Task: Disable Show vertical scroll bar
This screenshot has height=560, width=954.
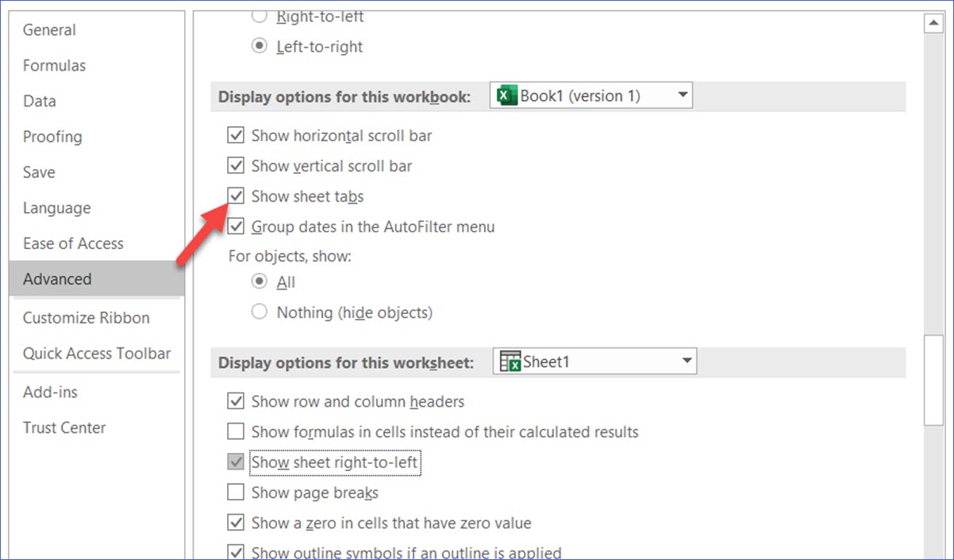Action: pyautogui.click(x=236, y=165)
